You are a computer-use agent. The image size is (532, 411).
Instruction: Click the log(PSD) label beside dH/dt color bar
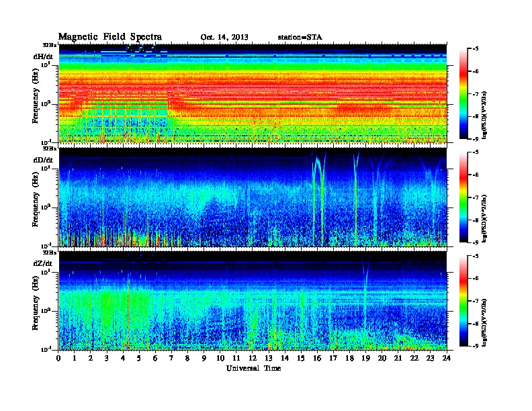(485, 114)
